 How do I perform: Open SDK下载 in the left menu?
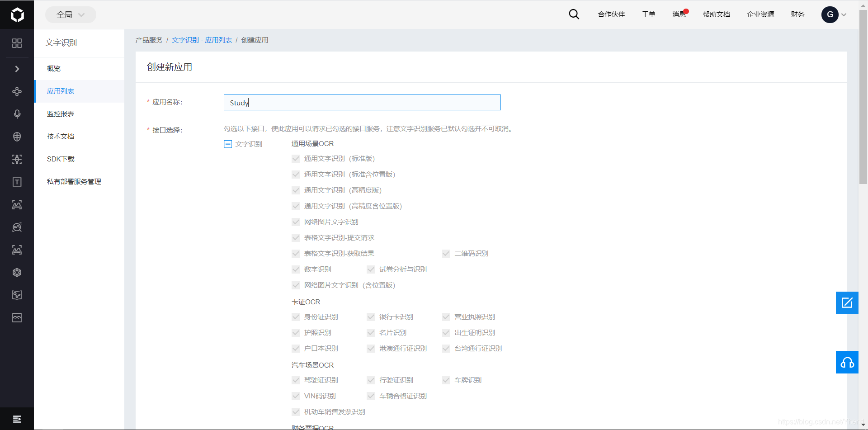pyautogui.click(x=79, y=159)
